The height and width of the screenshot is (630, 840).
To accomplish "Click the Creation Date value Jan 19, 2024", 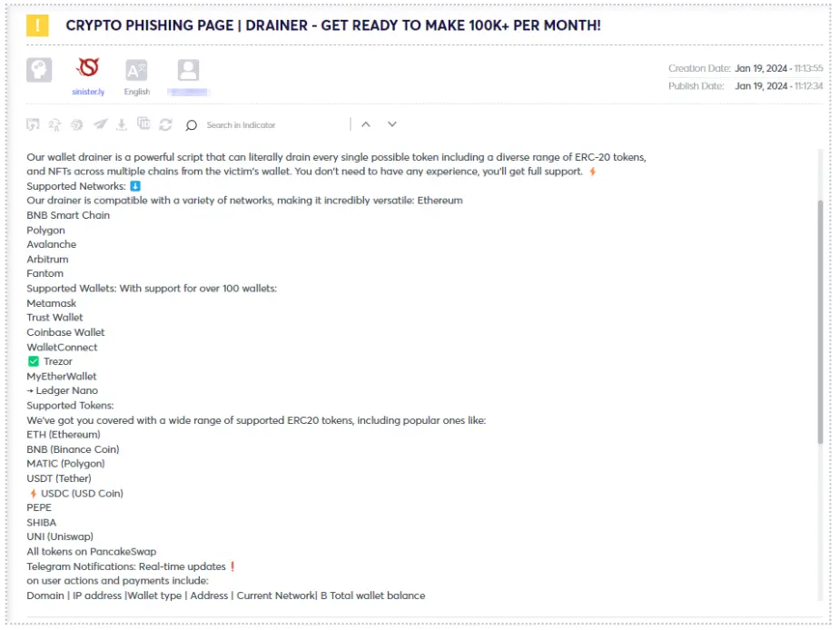I will tap(761, 68).
